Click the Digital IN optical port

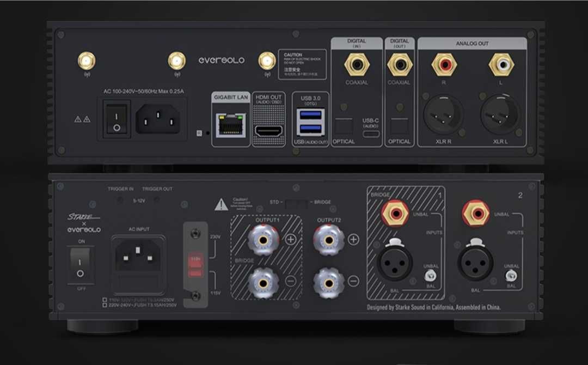pyautogui.click(x=344, y=127)
